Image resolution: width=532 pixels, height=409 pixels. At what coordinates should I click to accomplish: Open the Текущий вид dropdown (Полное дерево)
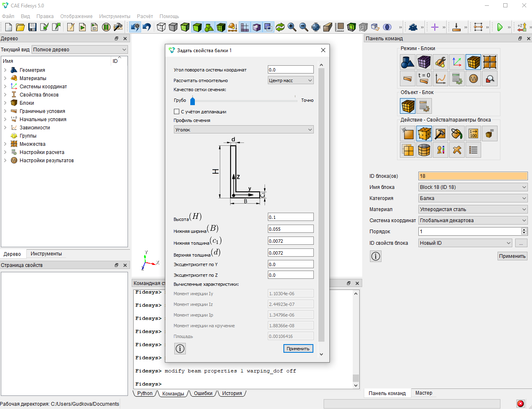coord(80,50)
